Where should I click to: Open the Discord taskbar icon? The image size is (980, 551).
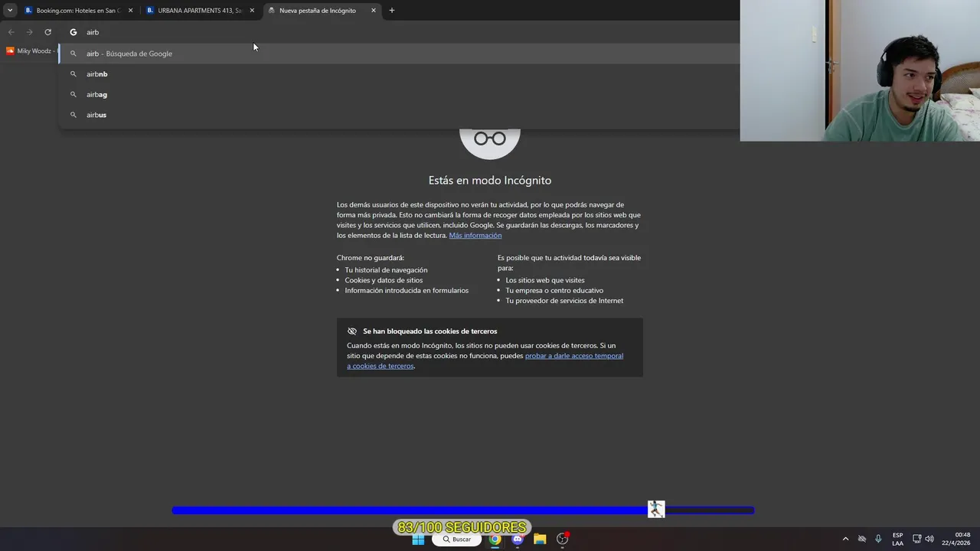(x=518, y=540)
